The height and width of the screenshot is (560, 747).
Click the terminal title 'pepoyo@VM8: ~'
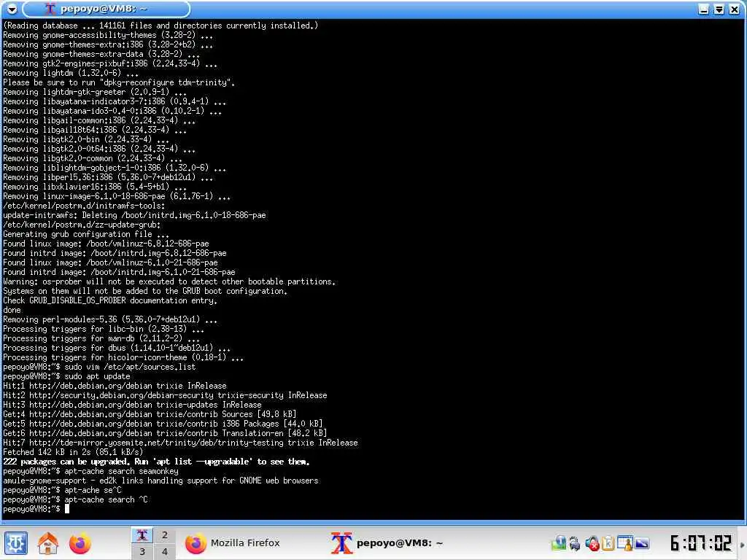click(104, 9)
